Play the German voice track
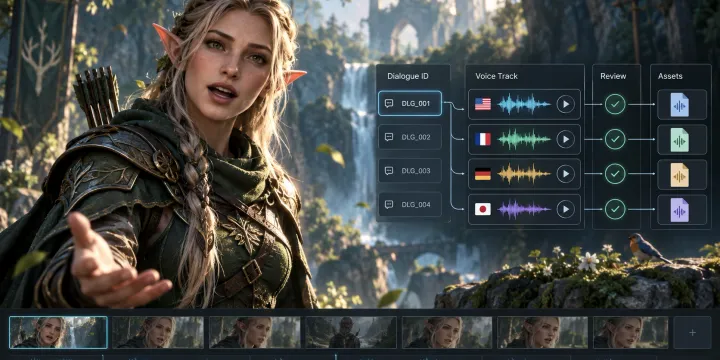Viewport: 720px width, 360px height. 566,174
